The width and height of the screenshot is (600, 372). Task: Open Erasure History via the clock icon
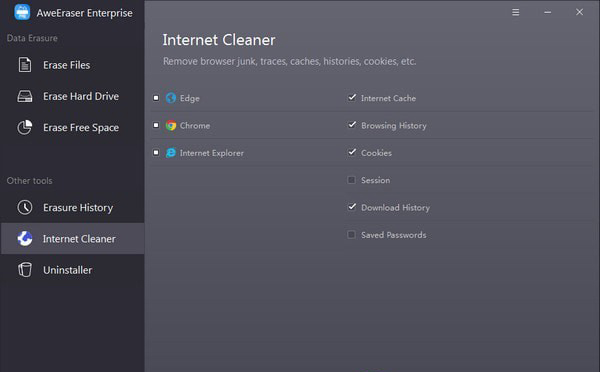(25, 207)
